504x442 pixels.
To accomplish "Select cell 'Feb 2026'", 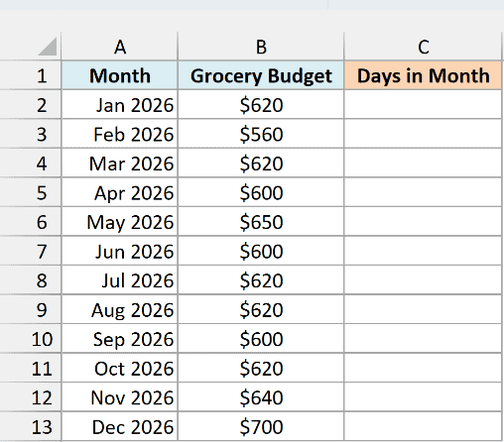I will click(x=120, y=134).
